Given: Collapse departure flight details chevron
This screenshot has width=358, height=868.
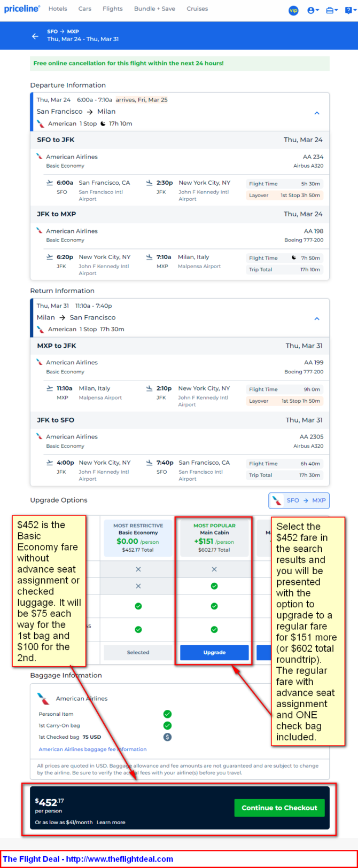Looking at the screenshot, I should point(317,113).
